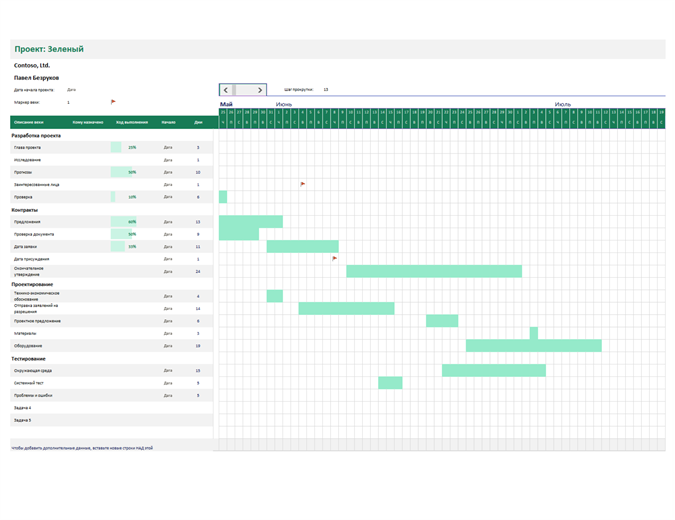This screenshot has width=675, height=520.
Task: Click the milestone flag in Дата присуждения row
Action: click(334, 259)
